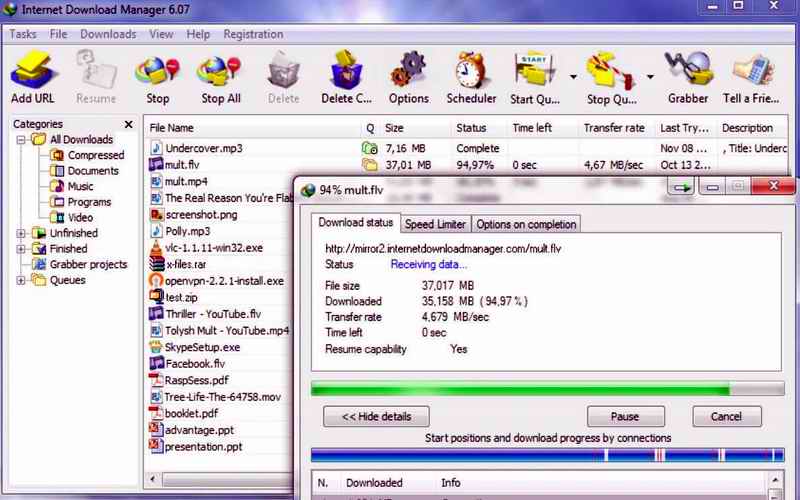
Task: Select the vlc-1.1.11-win32.exe file row
Action: pos(214,248)
